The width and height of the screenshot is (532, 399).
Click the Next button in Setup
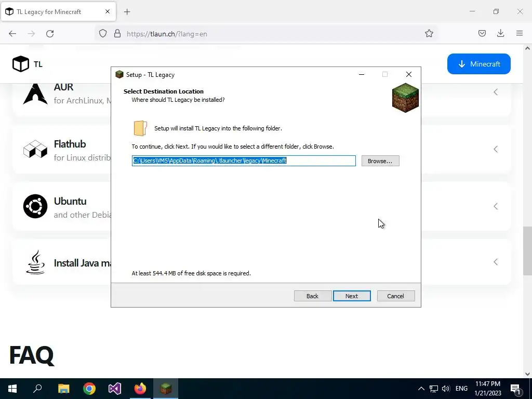(352, 296)
